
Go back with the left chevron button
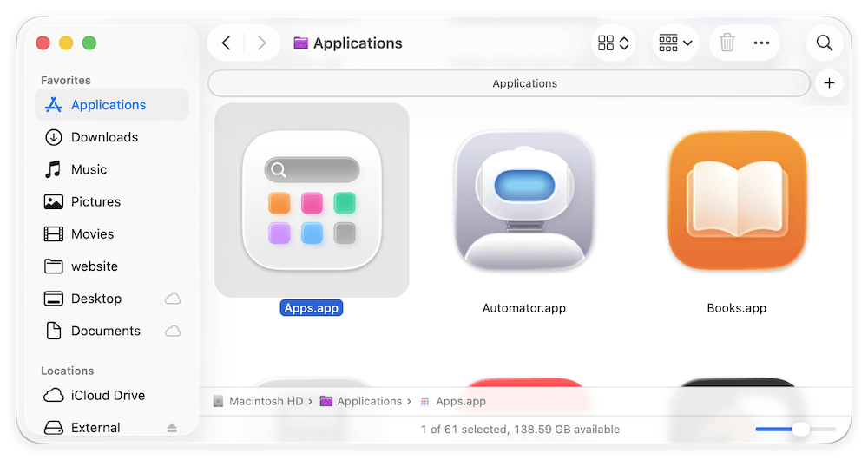click(226, 43)
